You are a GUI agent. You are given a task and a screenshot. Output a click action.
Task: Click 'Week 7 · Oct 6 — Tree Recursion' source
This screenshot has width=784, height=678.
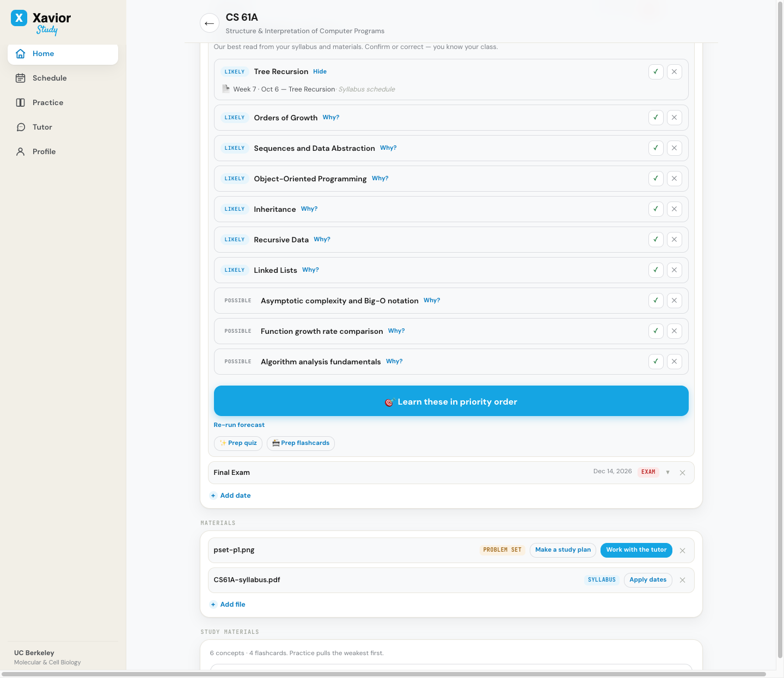[284, 89]
